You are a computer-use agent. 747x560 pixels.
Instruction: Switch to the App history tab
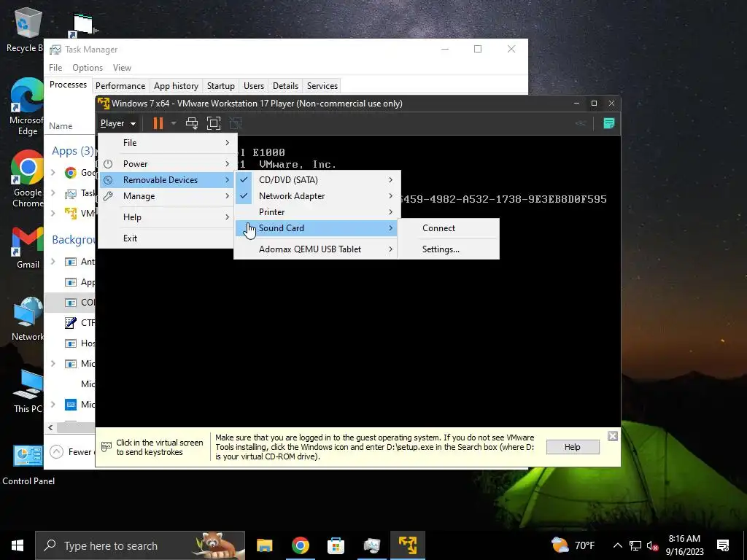point(176,86)
